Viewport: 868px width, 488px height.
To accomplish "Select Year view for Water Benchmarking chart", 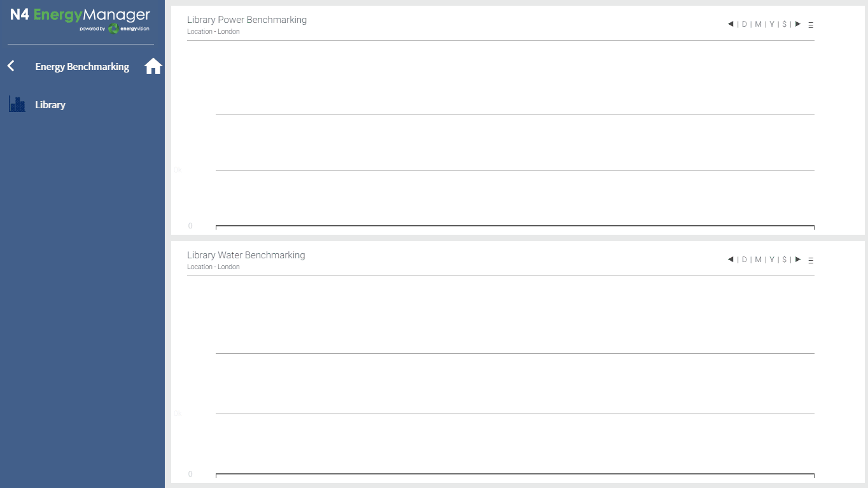I will pos(772,260).
